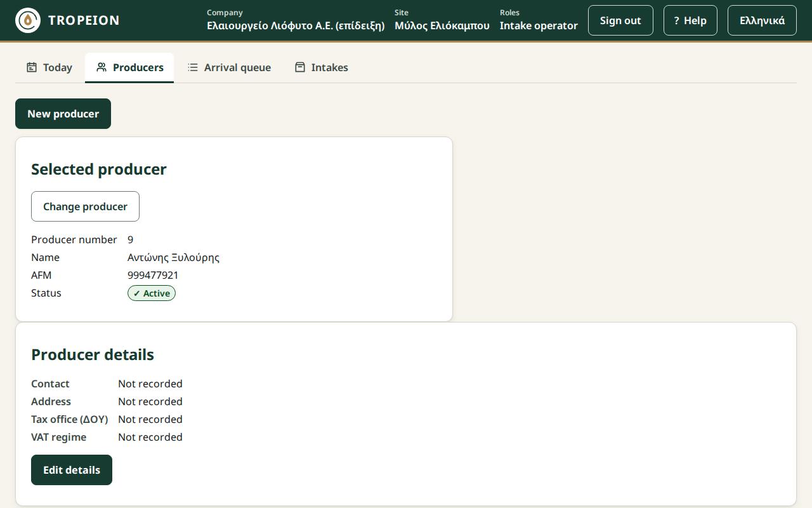Click the Tax office (ΔΟΥ) label
This screenshot has height=508, width=812.
point(70,419)
